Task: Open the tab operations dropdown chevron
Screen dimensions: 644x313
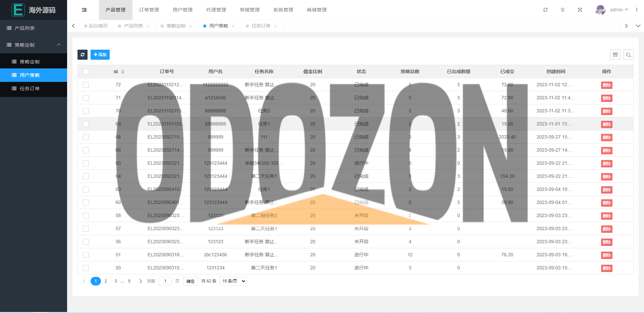Action: pos(638,26)
